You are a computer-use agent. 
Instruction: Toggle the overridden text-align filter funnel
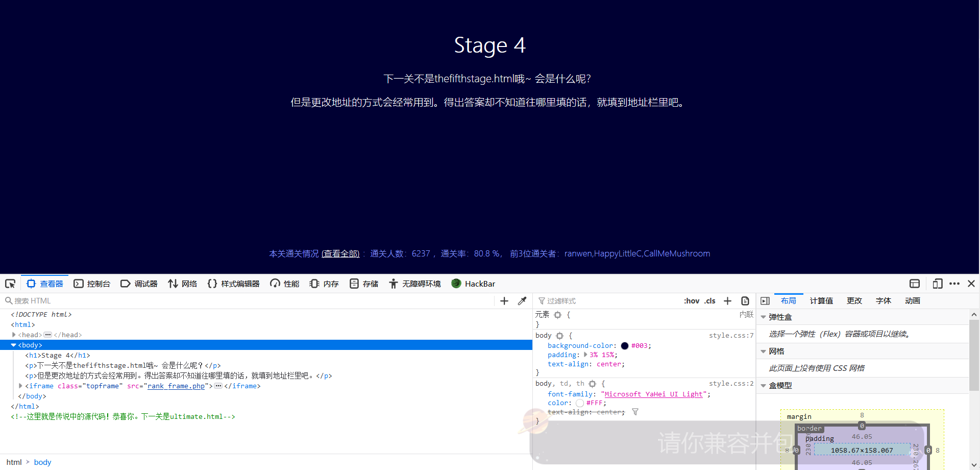(635, 412)
